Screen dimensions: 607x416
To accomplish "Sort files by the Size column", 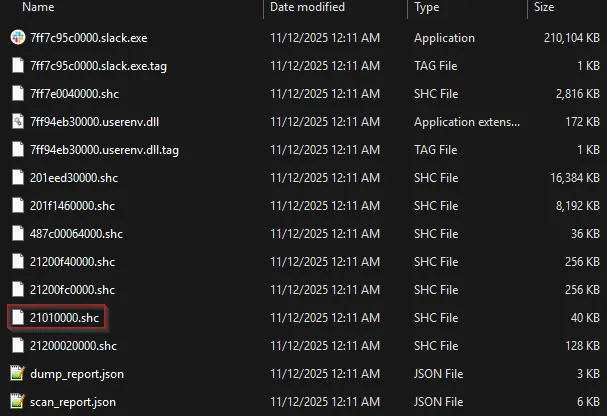I will [x=545, y=8].
